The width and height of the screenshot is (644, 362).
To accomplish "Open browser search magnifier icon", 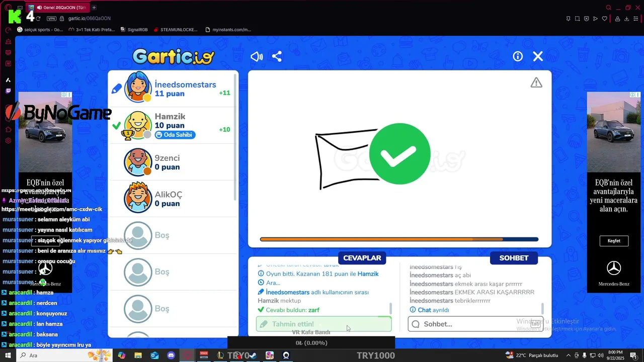I will [x=608, y=8].
